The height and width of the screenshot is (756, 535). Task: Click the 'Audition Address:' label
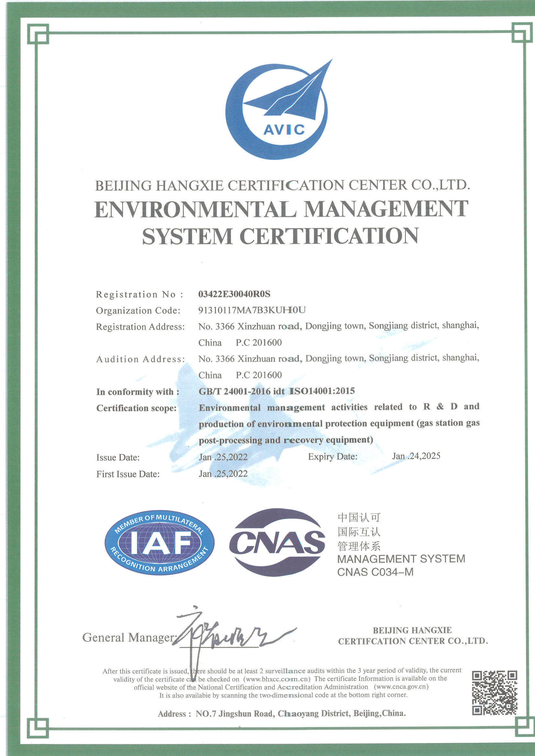pyautogui.click(x=141, y=359)
